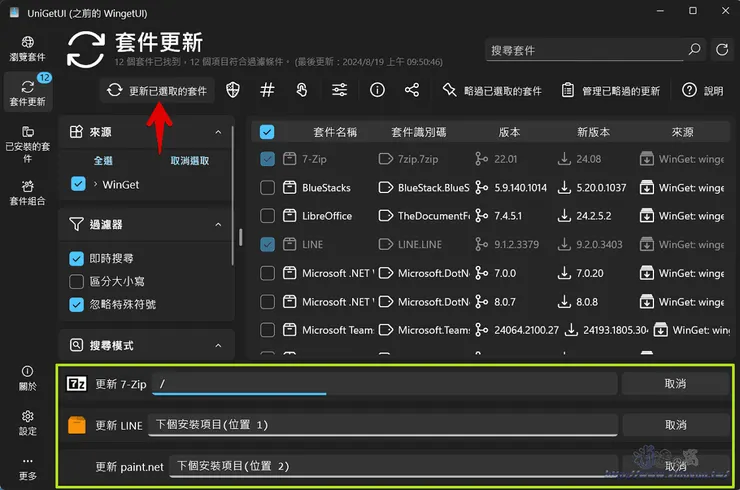Click the search magnifier icon
The height and width of the screenshot is (490, 740).
pyautogui.click(x=694, y=49)
